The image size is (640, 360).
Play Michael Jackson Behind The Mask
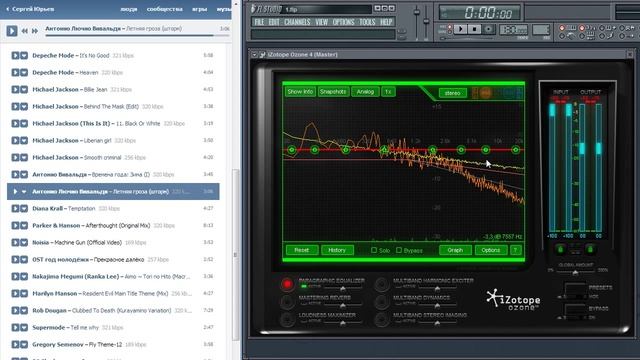tap(15, 107)
